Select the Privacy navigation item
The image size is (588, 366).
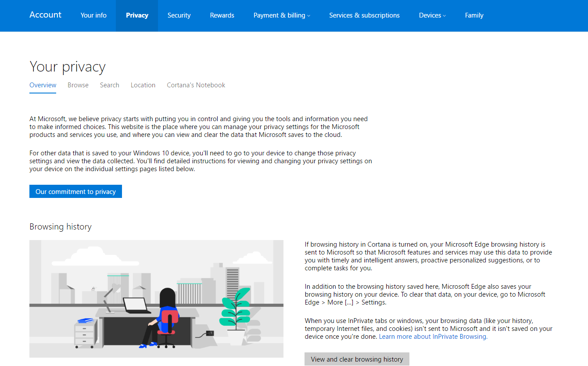pos(136,15)
